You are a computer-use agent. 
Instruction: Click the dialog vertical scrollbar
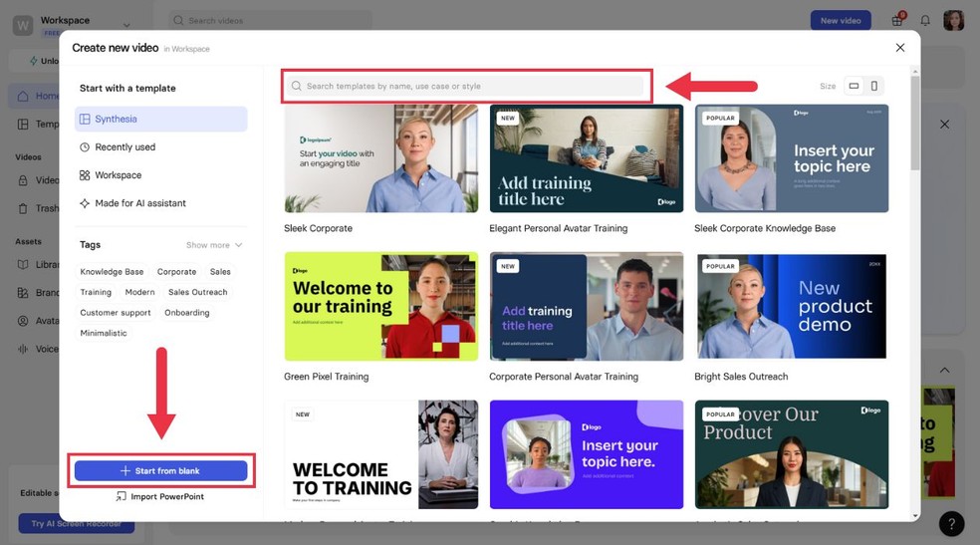(x=915, y=123)
